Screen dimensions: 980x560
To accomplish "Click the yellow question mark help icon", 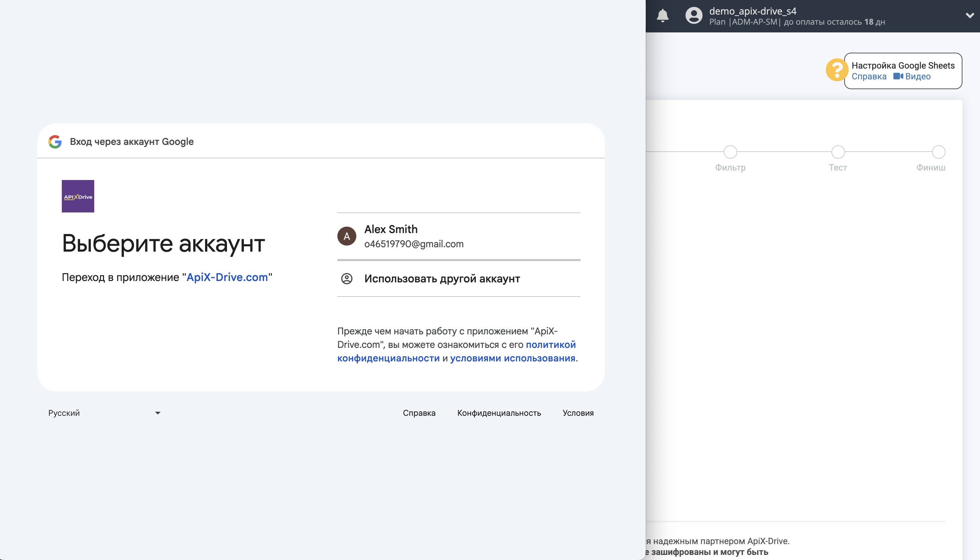I will 836,70.
